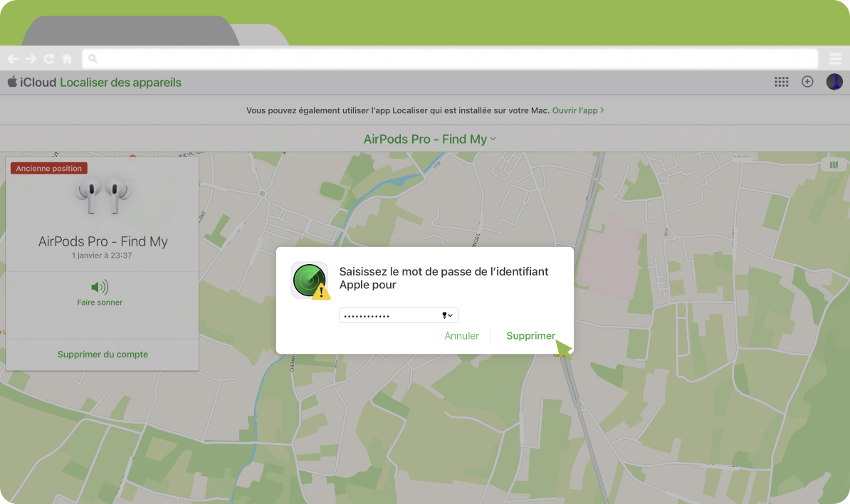Click the Apple ID password field
The width and height of the screenshot is (850, 504).
(x=399, y=315)
